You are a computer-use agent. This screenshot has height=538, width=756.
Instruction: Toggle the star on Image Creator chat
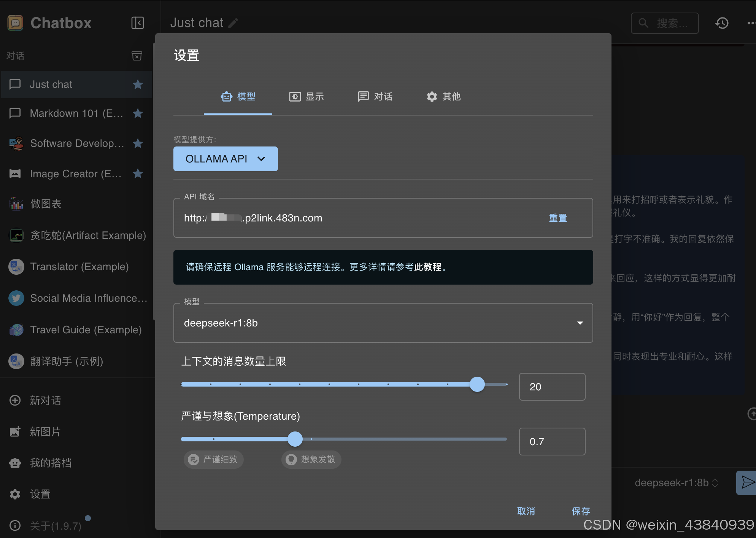138,174
